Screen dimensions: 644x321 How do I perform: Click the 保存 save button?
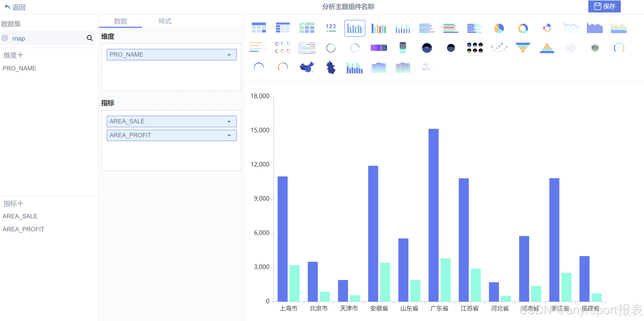[604, 7]
